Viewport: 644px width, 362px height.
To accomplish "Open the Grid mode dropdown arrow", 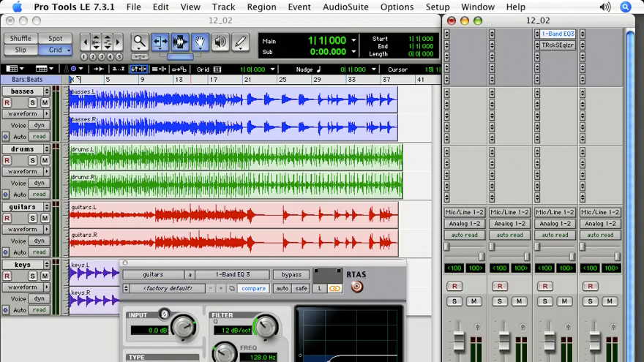I will click(69, 50).
